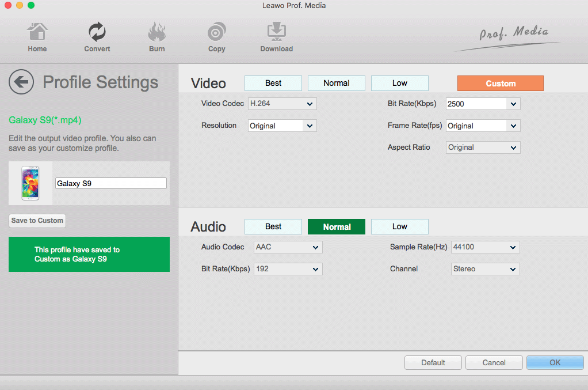Select Normal audio quality preset
588x390 pixels.
pyautogui.click(x=337, y=227)
